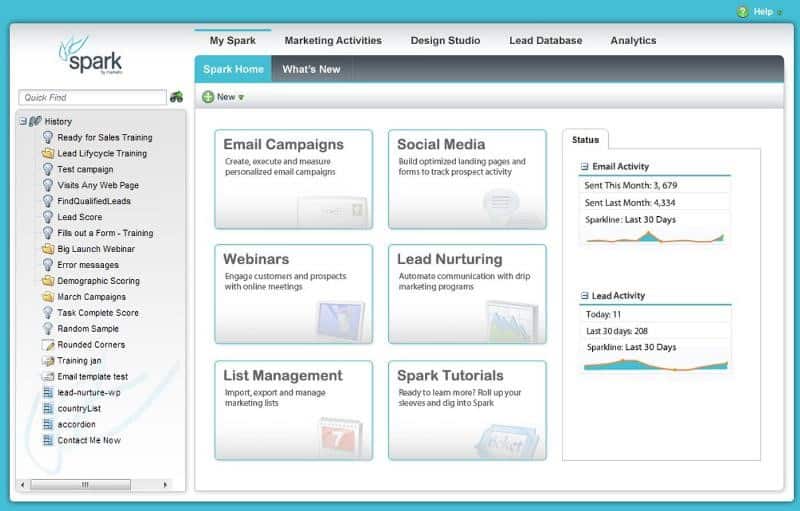Click lightbulb icon beside Ready for Sales Training
800x511 pixels.
tap(48, 137)
